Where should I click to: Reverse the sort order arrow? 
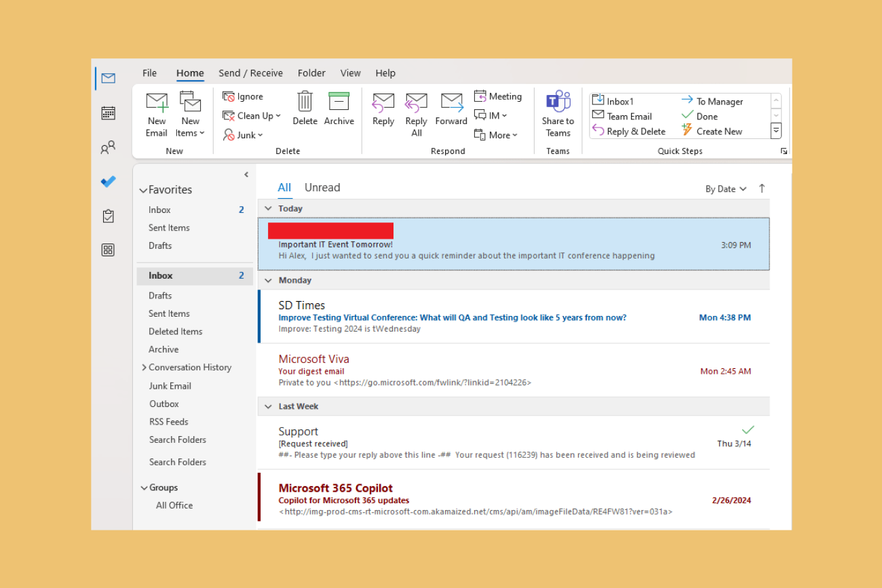762,189
